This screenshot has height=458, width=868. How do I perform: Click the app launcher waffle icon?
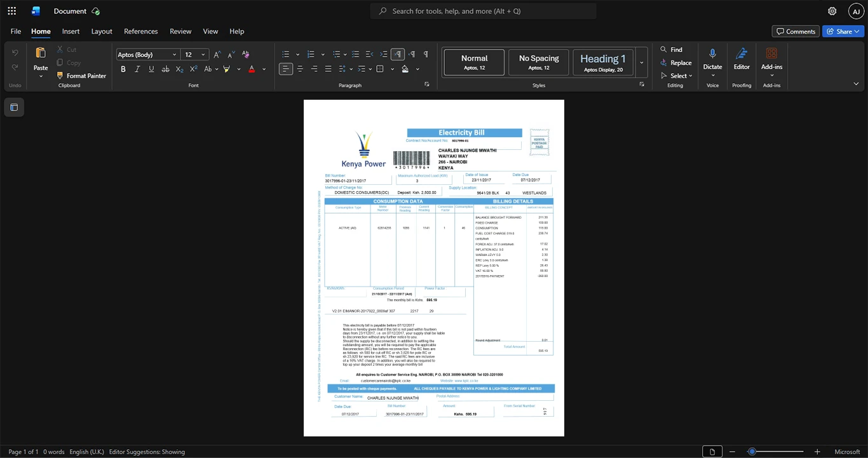point(12,11)
